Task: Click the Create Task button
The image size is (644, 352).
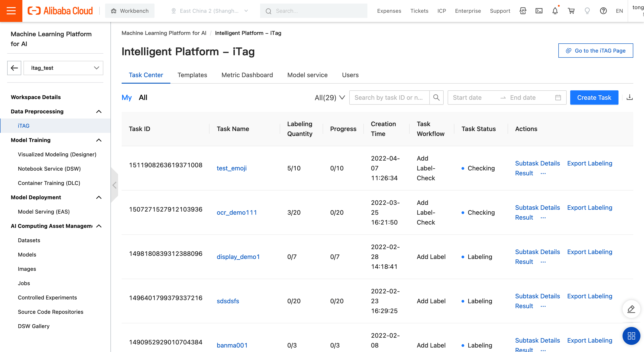Action: (x=594, y=98)
